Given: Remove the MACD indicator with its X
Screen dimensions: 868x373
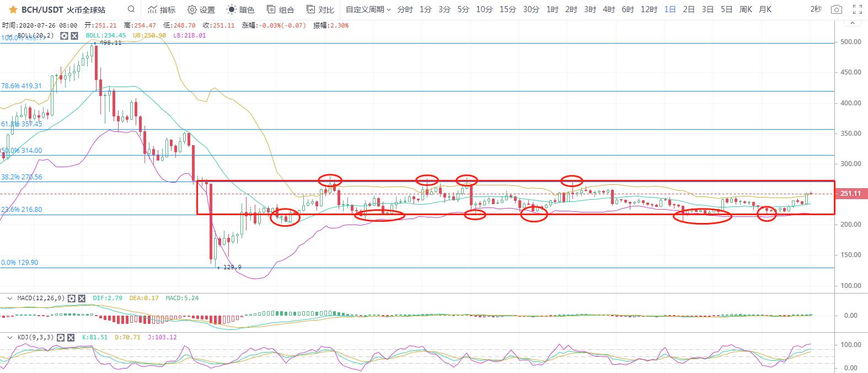Looking at the screenshot, I should [82, 299].
